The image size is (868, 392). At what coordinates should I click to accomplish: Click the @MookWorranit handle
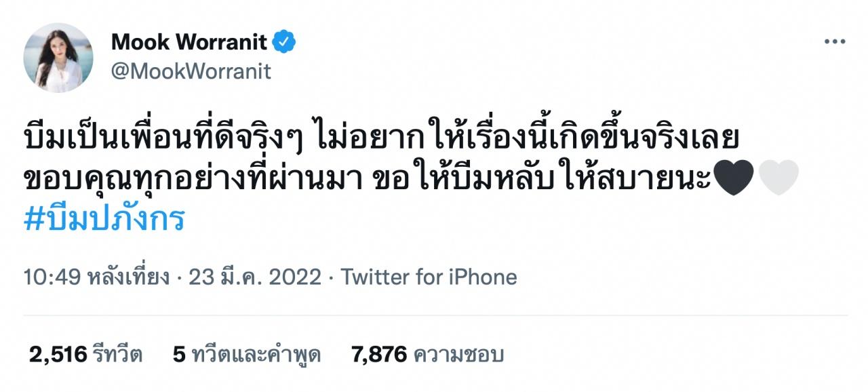191,71
